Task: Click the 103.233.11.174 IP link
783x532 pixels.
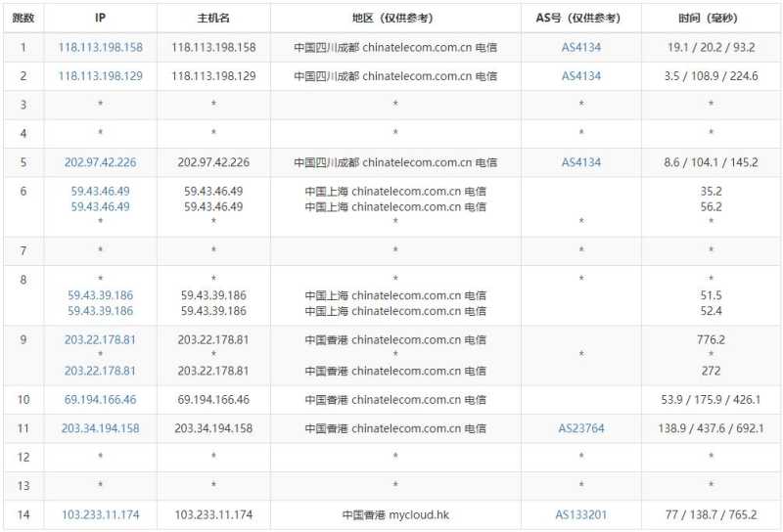Action: point(101,514)
